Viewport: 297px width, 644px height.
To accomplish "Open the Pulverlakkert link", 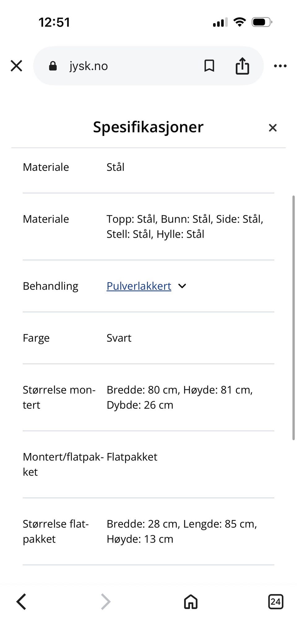I will [139, 286].
